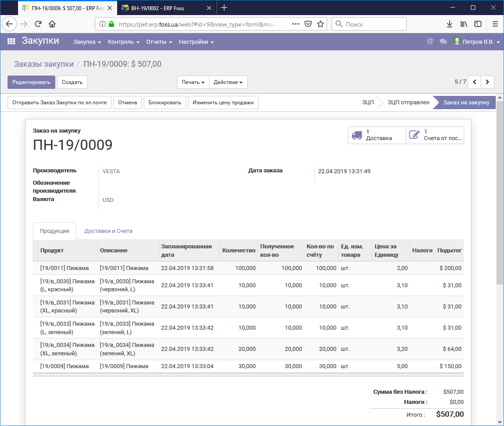Screen dimensions: 504x426
Task: Close the ВН-19/0002 browser tab
Action: click(209, 8)
